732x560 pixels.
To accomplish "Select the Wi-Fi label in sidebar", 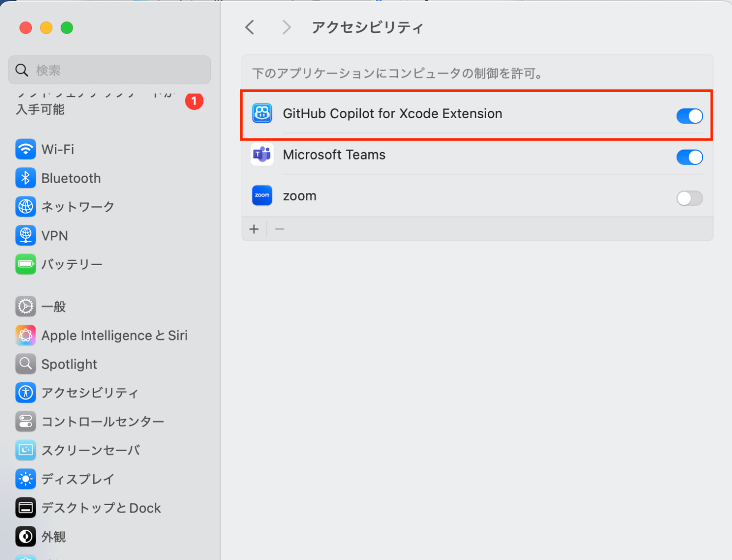I will (58, 150).
